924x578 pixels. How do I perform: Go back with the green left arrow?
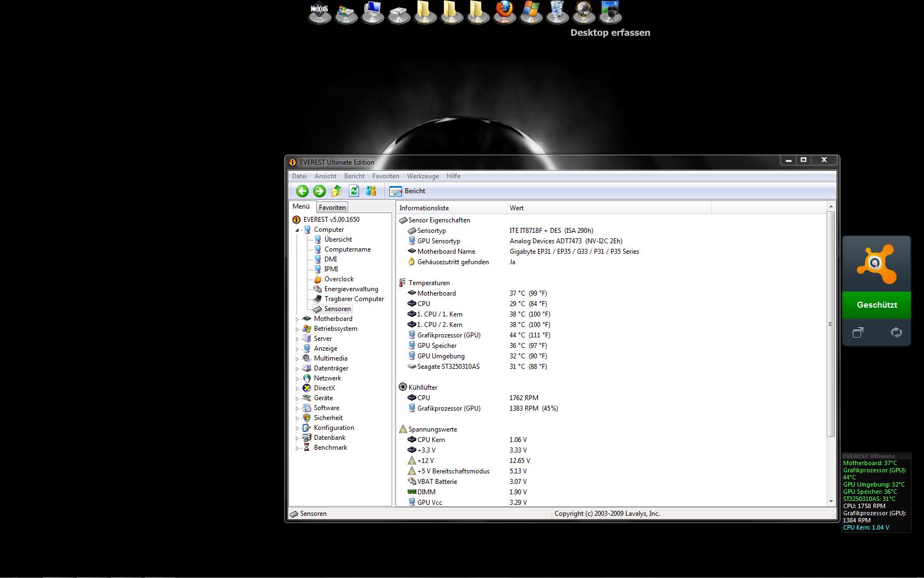302,191
